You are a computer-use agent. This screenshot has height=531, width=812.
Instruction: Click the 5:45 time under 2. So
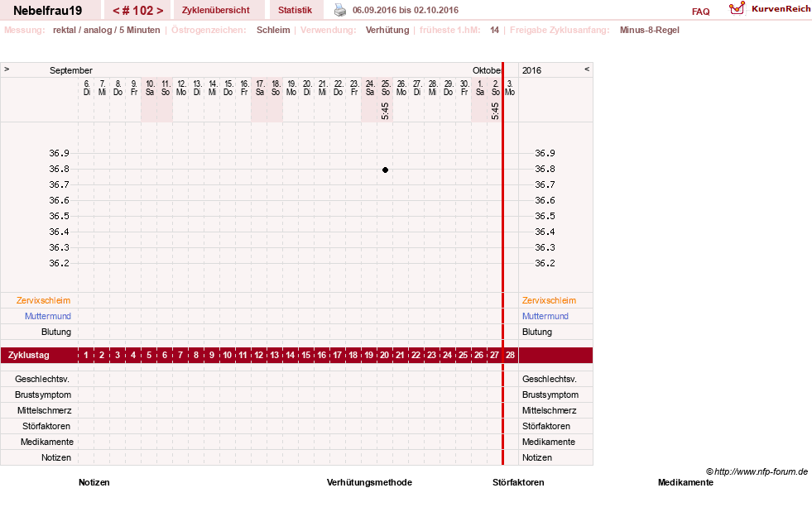pyautogui.click(x=495, y=111)
